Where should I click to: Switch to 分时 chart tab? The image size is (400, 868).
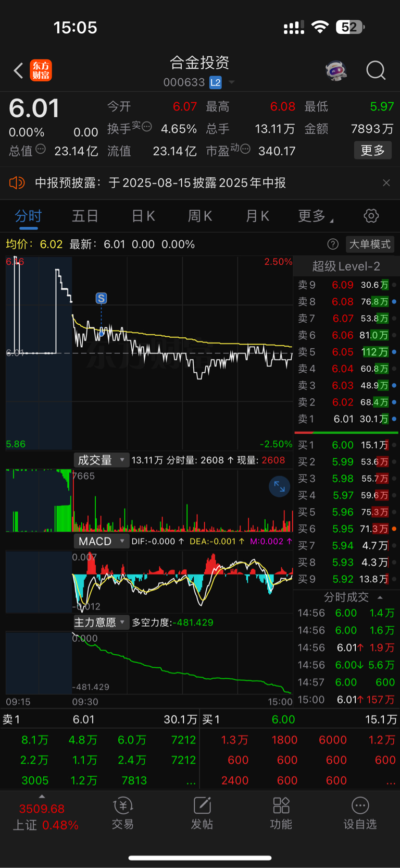[28, 216]
